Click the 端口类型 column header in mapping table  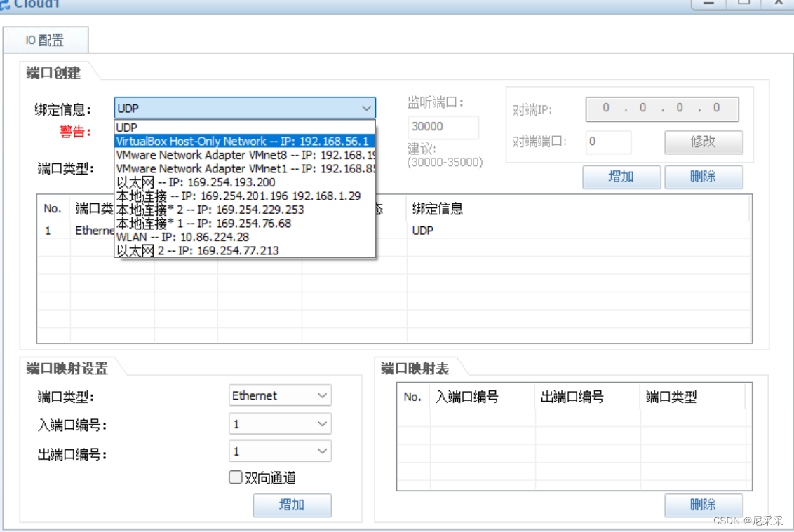pos(693,397)
